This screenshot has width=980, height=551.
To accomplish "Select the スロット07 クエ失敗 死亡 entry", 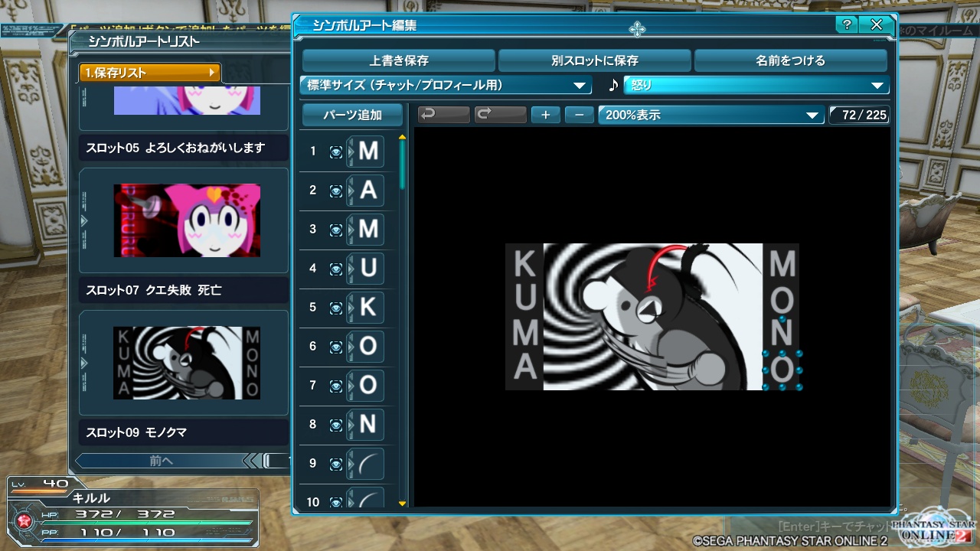I will 184,290.
